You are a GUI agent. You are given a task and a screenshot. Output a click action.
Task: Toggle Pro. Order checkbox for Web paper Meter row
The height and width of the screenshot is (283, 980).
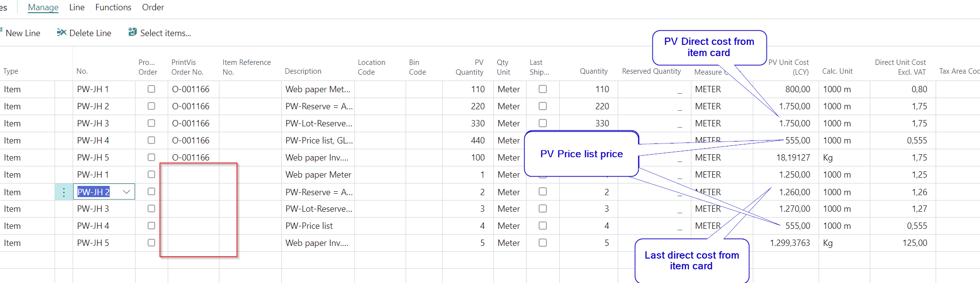(x=151, y=175)
